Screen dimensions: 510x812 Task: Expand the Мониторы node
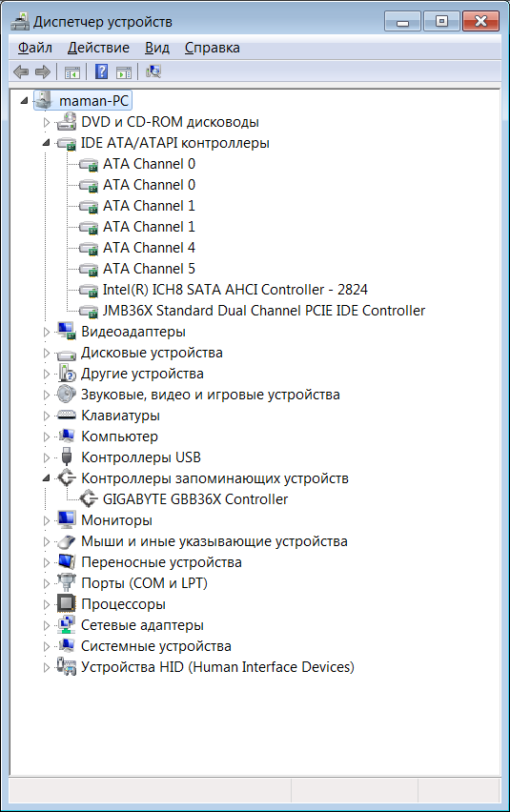tap(46, 520)
